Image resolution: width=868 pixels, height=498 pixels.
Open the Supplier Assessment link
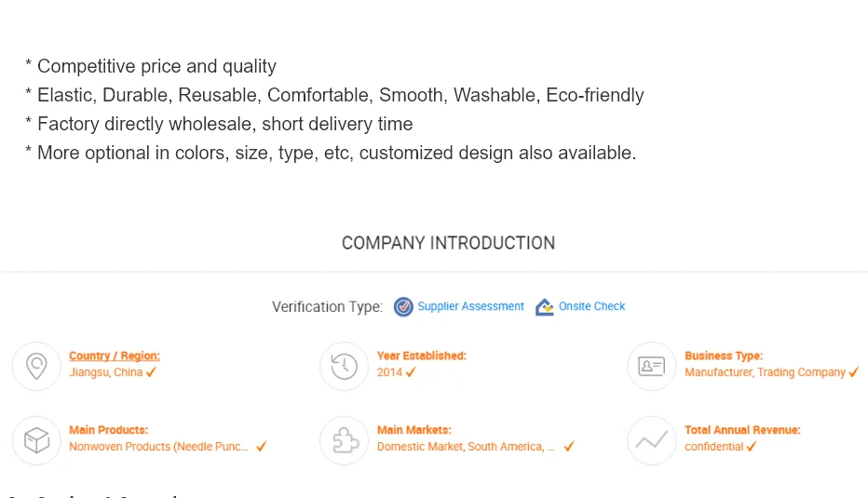click(x=470, y=306)
